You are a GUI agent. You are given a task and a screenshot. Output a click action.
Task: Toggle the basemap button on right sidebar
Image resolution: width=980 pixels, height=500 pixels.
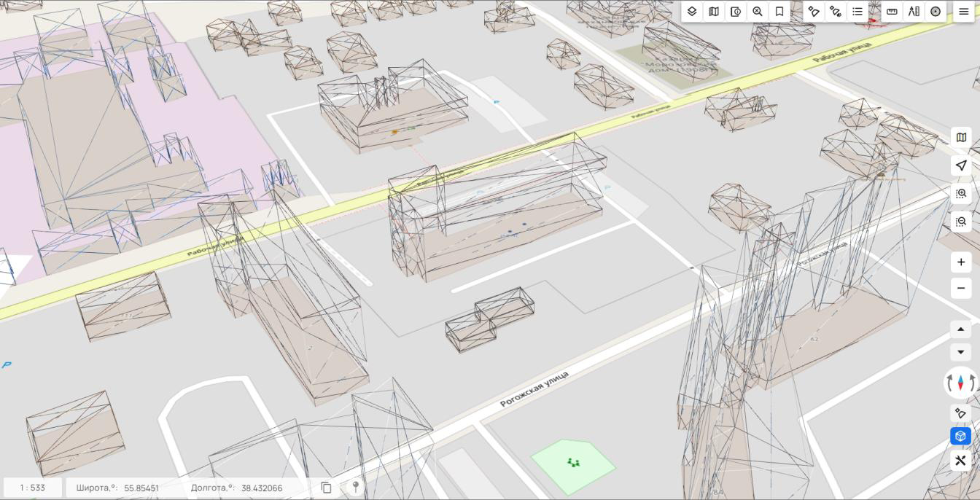961,138
